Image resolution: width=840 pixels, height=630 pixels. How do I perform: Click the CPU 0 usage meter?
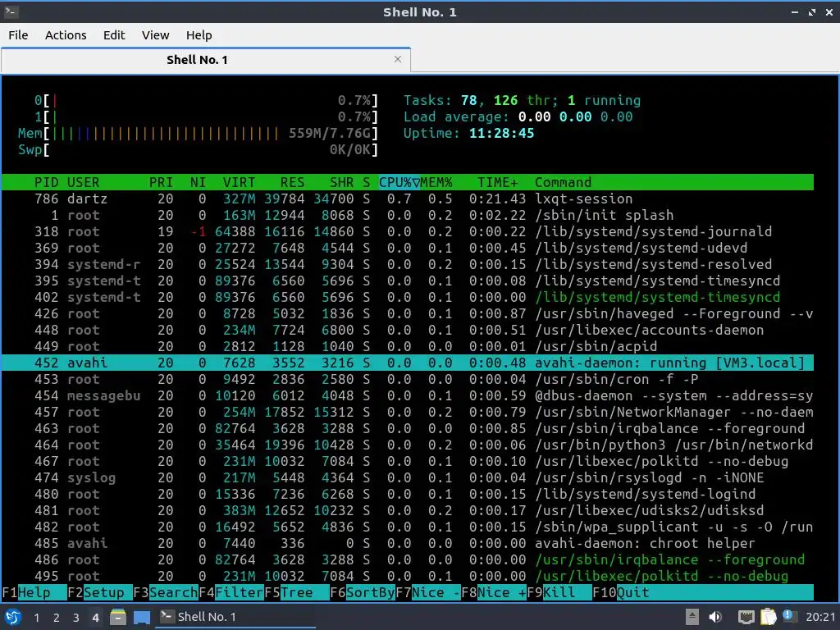pyautogui.click(x=206, y=100)
